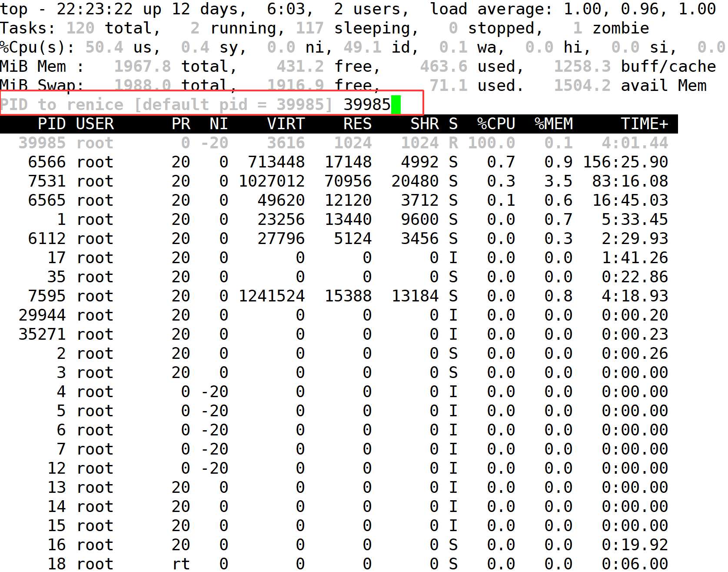728x572 pixels.
Task: Select PID 6566 process row
Action: point(339,162)
